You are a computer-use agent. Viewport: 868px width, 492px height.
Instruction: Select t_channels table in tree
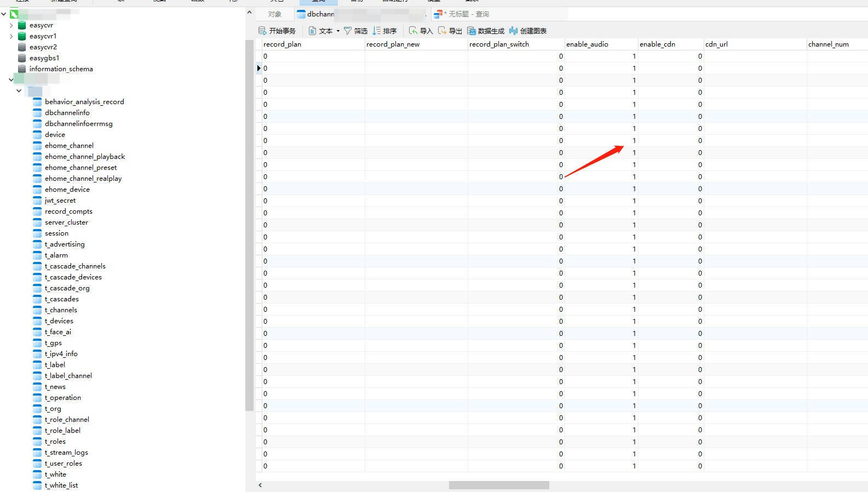pyautogui.click(x=61, y=310)
